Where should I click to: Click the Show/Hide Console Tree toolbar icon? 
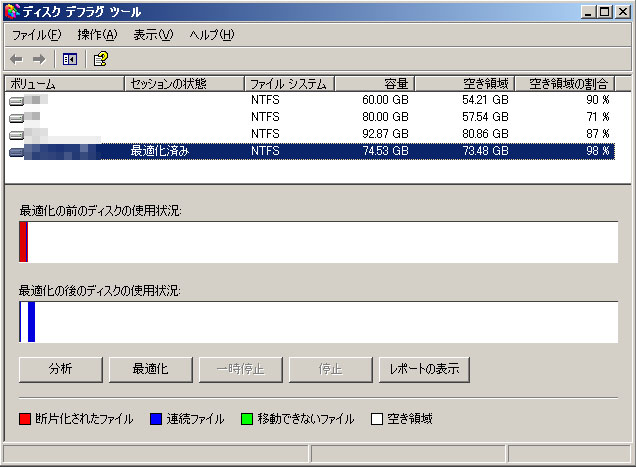pos(70,59)
